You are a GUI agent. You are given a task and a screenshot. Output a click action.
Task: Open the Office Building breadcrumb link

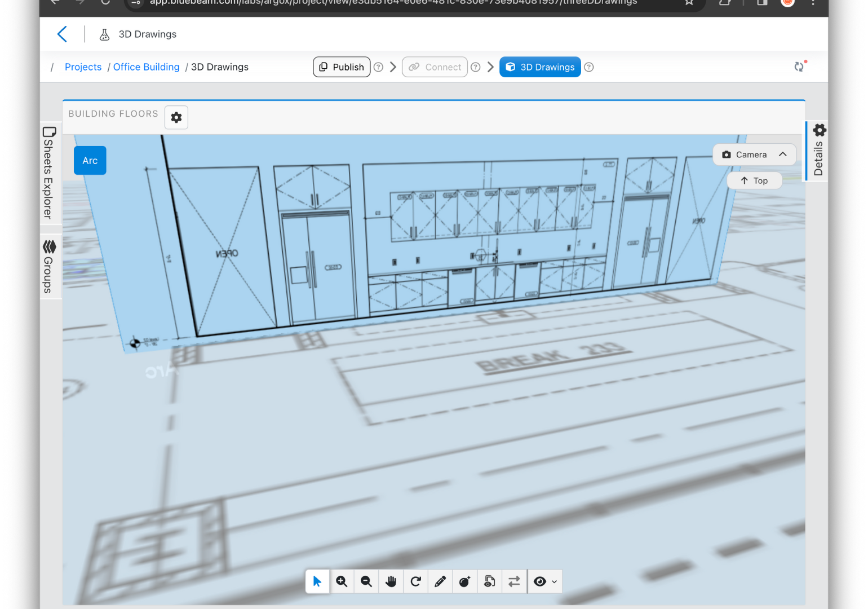(146, 67)
